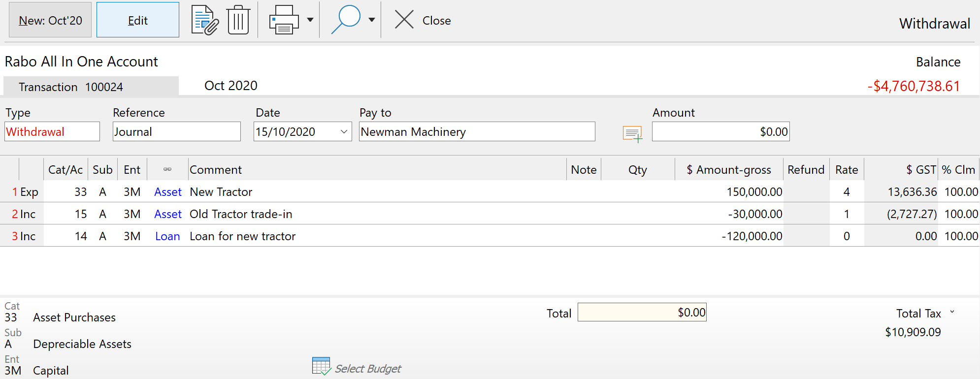Open the document attachment icon
Viewport: 980px width, 379px height.
205,20
